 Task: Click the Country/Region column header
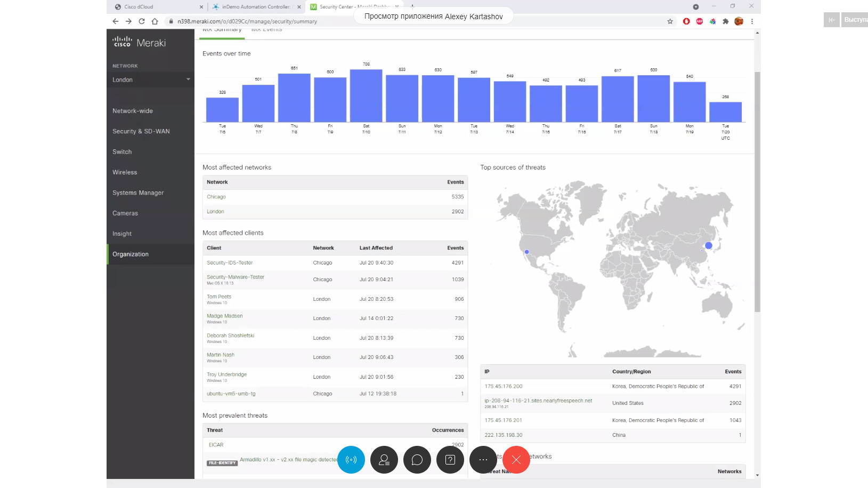point(631,372)
